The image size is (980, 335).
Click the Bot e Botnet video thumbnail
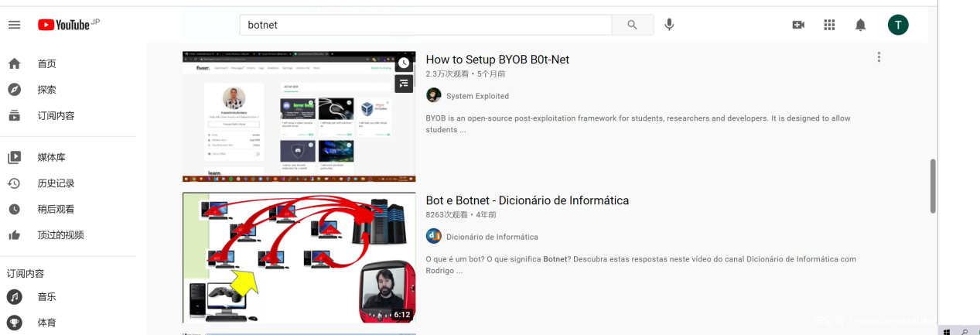[299, 257]
